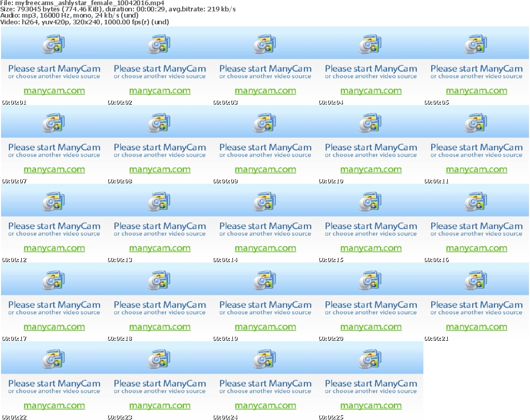Click 'Please start ManyCam' in frame 00:00:02
The height and width of the screenshot is (420, 530).
(x=160, y=69)
